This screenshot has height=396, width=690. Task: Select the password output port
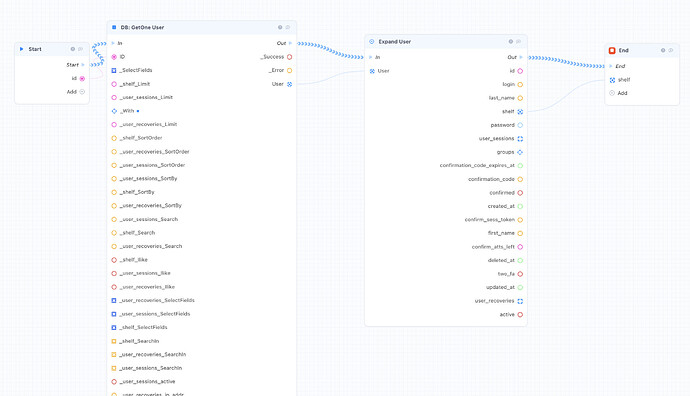(x=520, y=125)
